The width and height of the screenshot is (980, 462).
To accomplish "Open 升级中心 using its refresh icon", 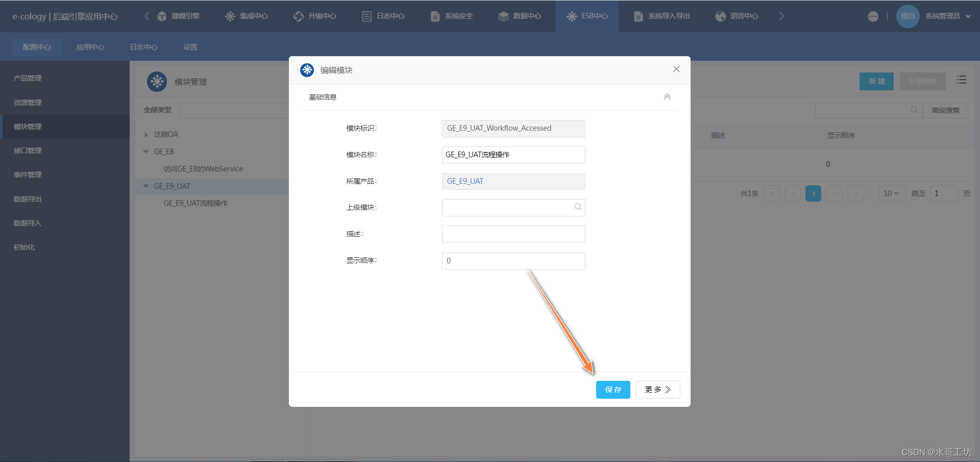I will point(298,16).
